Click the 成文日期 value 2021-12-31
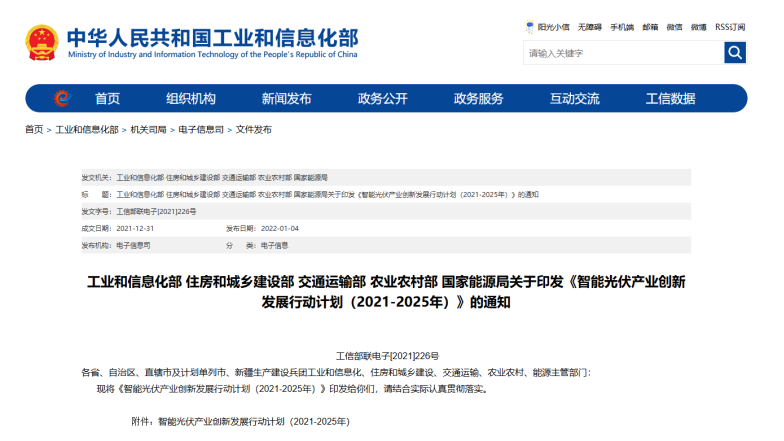Image resolution: width=784 pixels, height=441 pixels. coord(135,228)
